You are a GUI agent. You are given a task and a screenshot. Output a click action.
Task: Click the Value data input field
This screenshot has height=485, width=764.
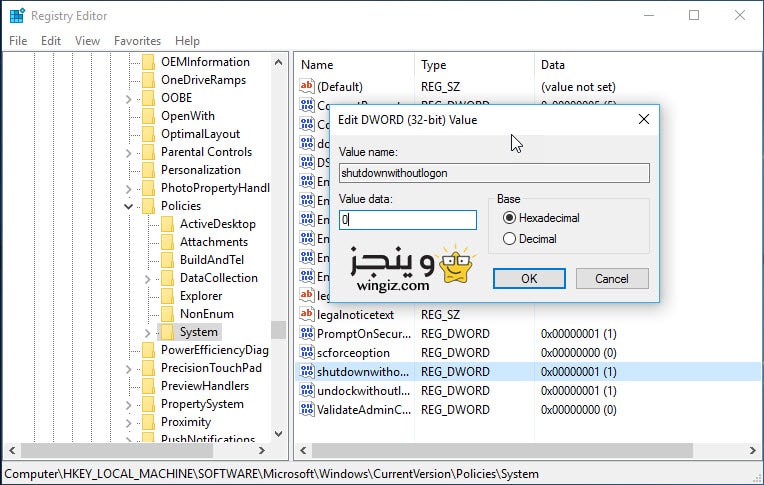pos(407,220)
